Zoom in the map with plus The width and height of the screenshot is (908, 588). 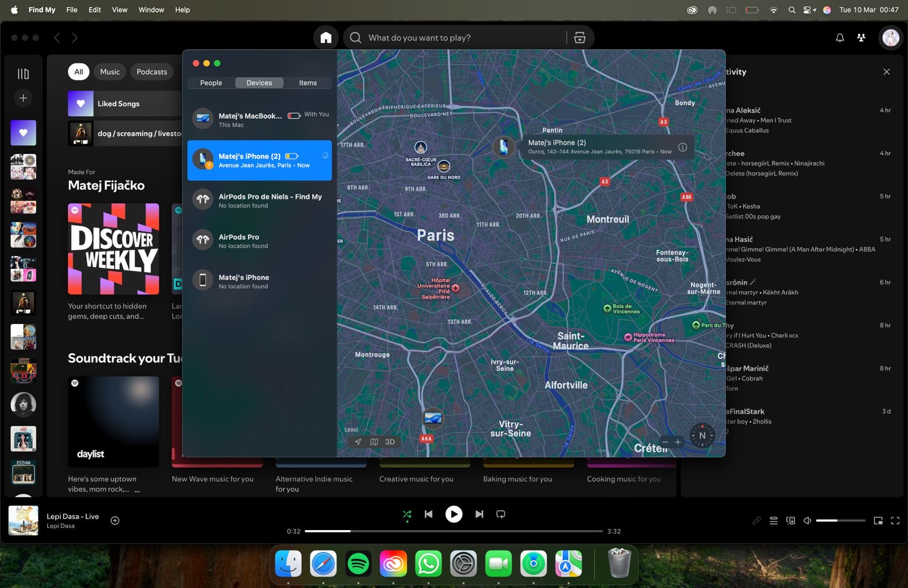pos(678,442)
